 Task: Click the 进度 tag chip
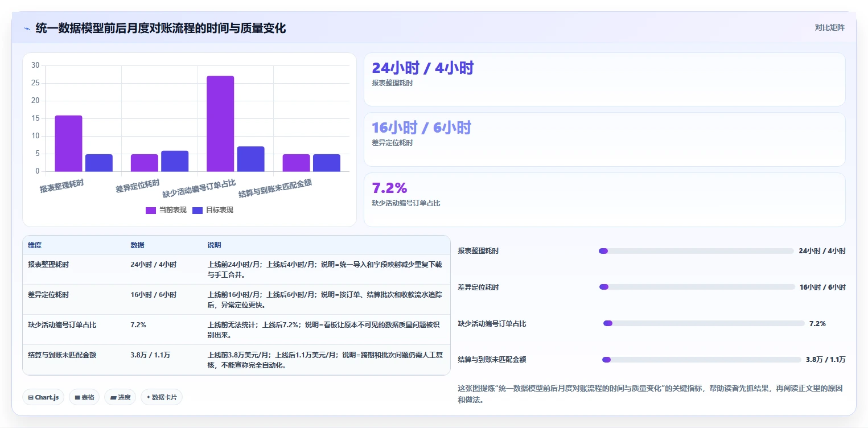[120, 397]
